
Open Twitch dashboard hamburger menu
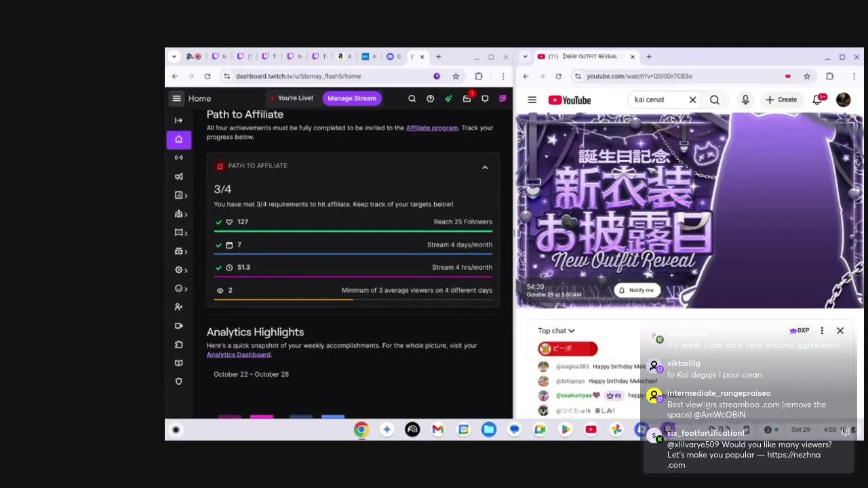pyautogui.click(x=176, y=98)
